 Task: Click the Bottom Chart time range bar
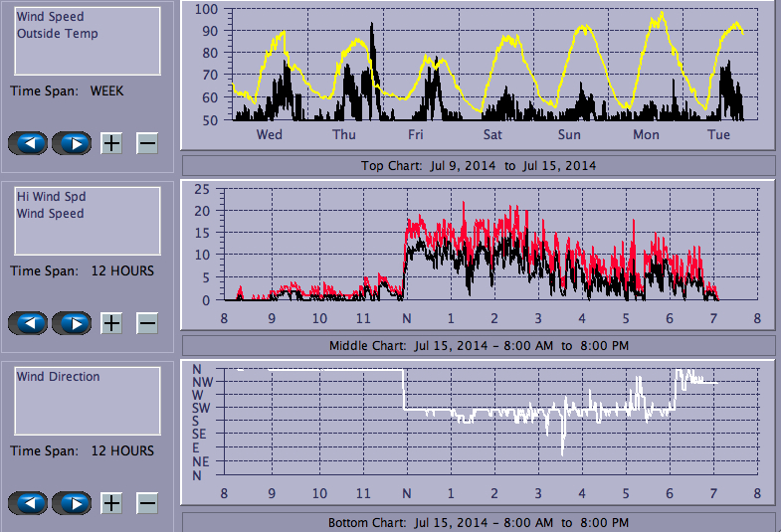point(478,522)
